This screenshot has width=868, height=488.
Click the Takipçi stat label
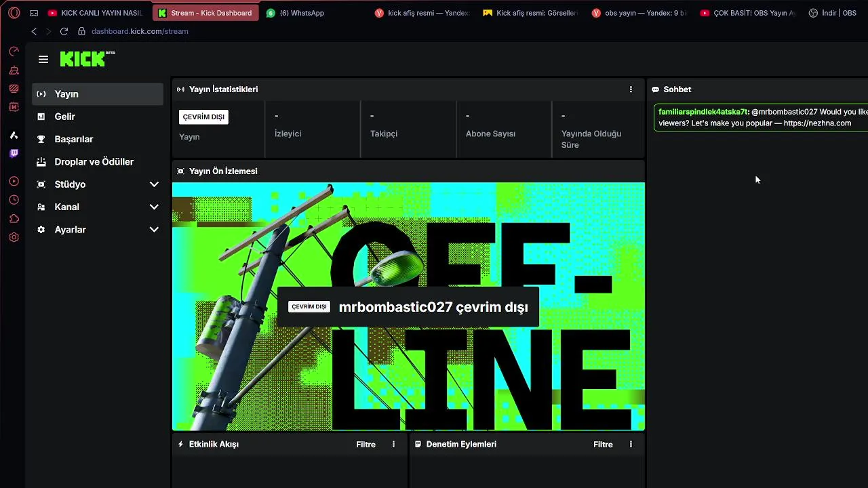(x=384, y=134)
